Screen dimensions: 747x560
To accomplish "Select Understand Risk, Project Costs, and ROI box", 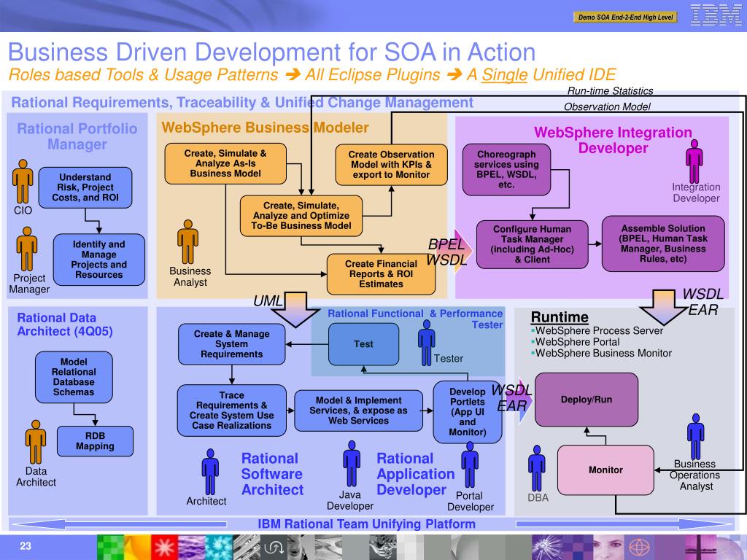I will click(x=85, y=187).
